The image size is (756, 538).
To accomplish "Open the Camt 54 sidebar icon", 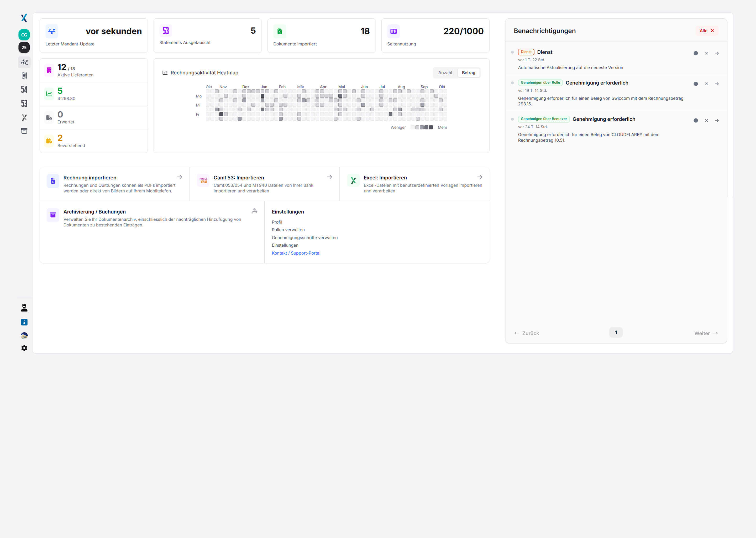I will 24,89.
